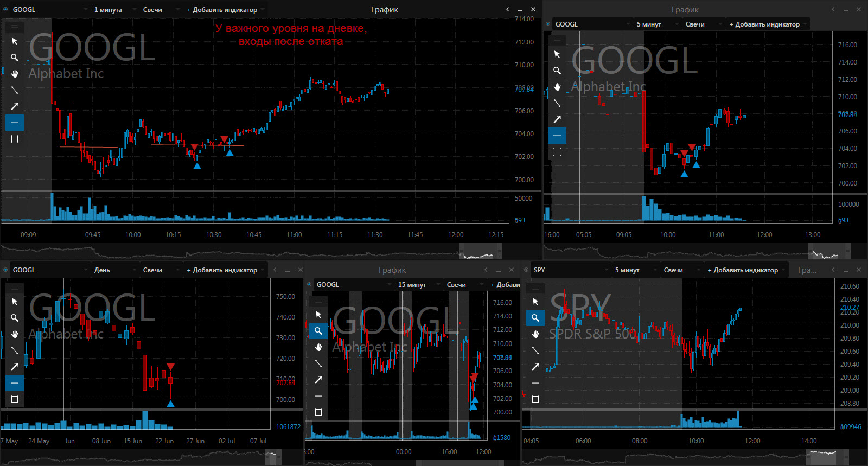Viewport: 868px width, 466px height.
Task: Select the hand pan tool in GOOGL 1-minute chart
Action: coord(15,74)
